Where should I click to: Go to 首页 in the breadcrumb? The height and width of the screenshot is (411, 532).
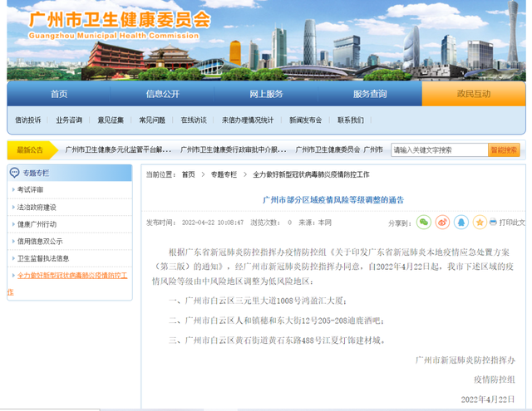tap(189, 174)
